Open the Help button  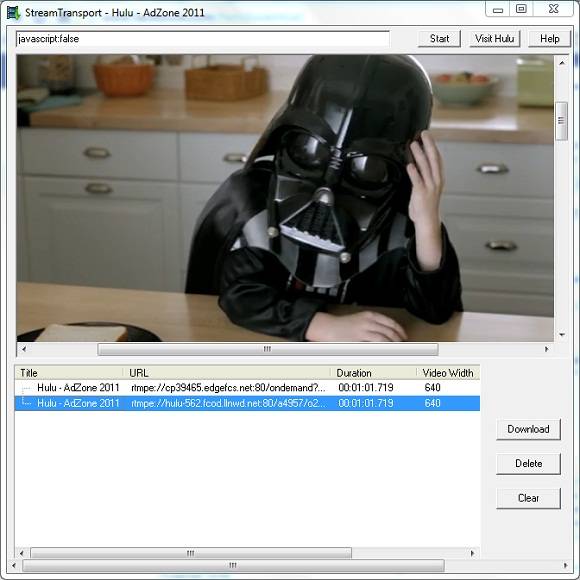tap(549, 38)
